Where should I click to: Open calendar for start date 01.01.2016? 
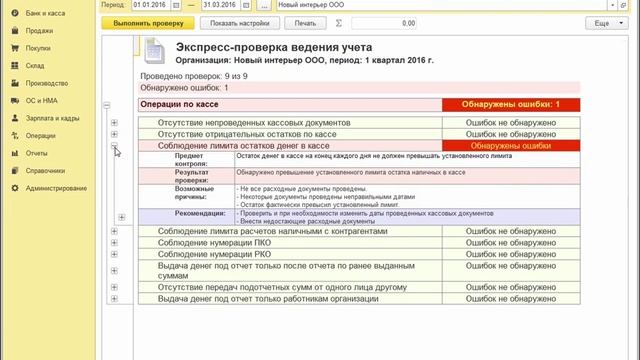pyautogui.click(x=176, y=5)
